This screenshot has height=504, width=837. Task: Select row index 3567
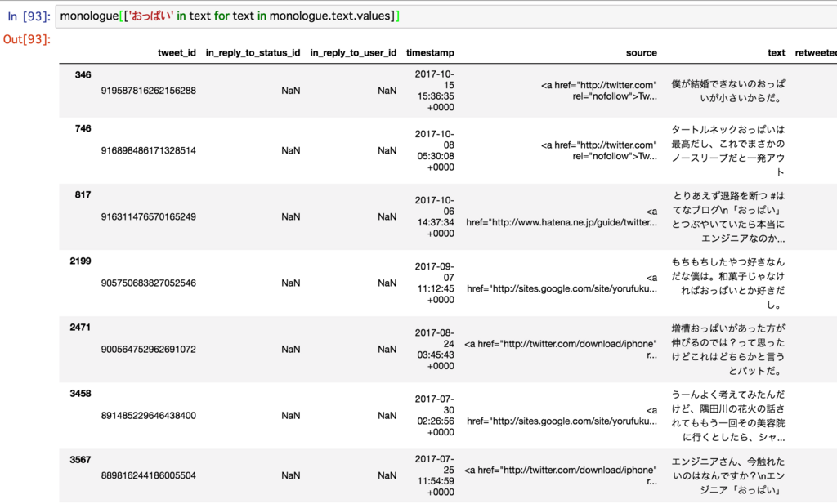[x=80, y=460]
